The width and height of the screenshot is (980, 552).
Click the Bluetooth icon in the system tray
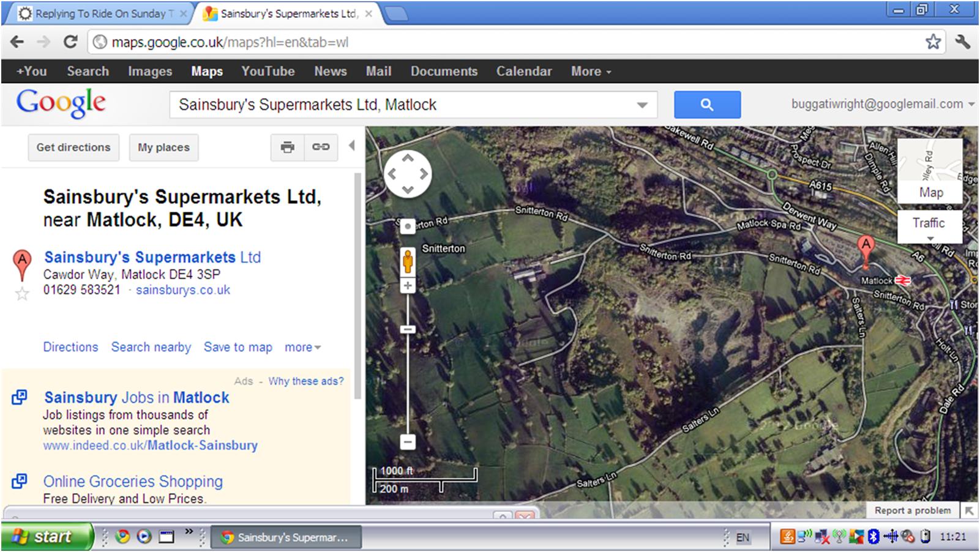873,537
